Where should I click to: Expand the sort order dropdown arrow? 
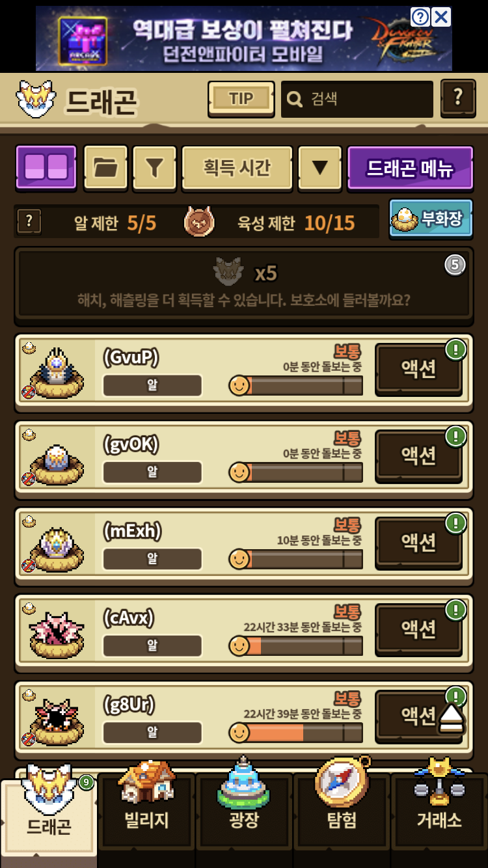pyautogui.click(x=319, y=167)
